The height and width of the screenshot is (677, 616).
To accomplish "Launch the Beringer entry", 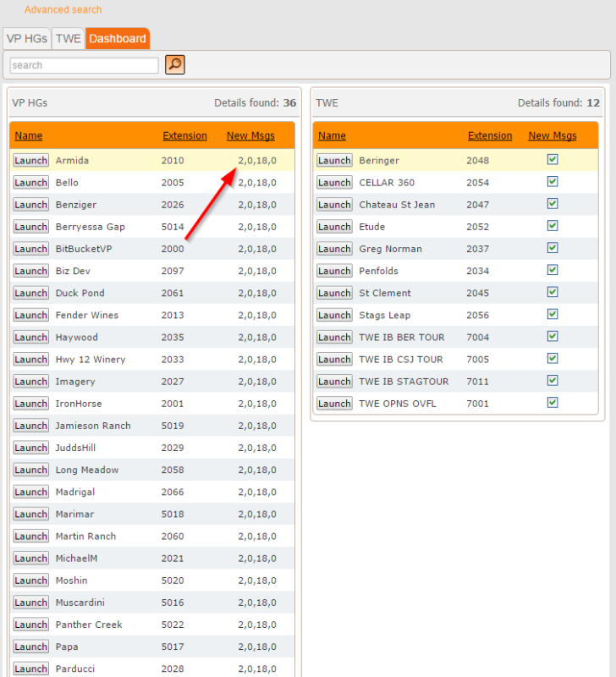I will pos(334,161).
